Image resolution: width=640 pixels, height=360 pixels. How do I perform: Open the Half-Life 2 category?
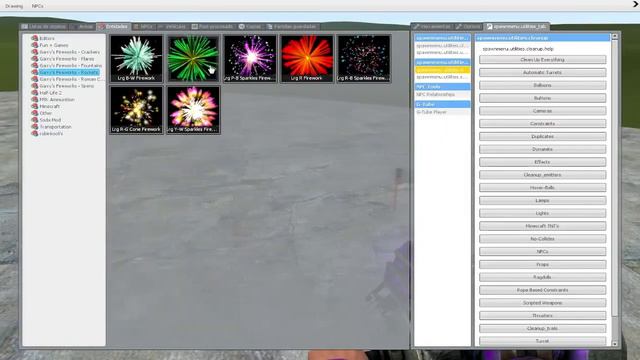point(50,93)
